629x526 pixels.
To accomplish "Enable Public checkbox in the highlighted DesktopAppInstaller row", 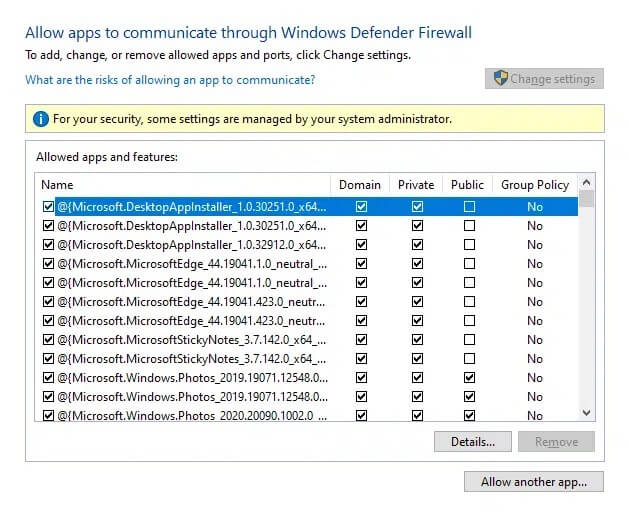I will (x=469, y=207).
